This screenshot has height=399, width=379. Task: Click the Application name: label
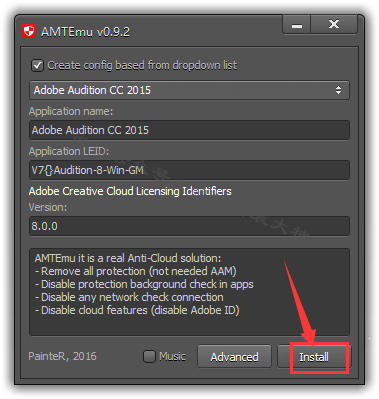click(x=71, y=111)
